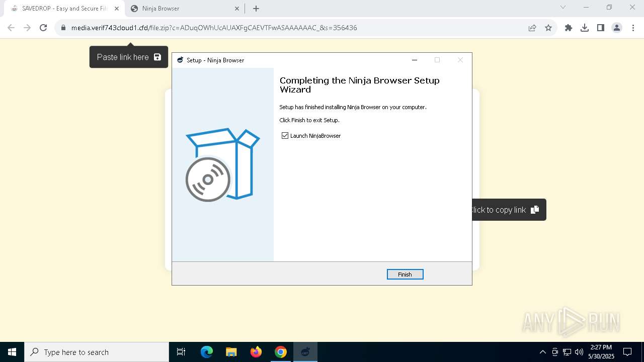Open network status tray icon
The image size is (644, 362).
click(567, 352)
